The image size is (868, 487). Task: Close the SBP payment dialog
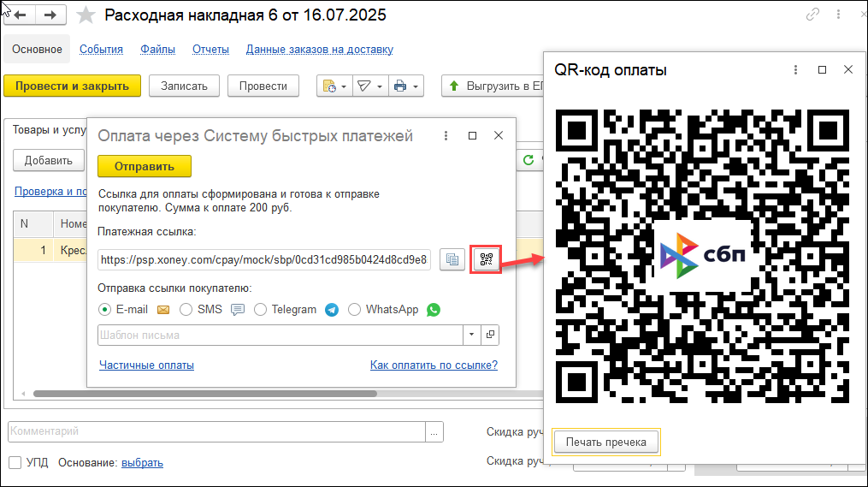499,136
